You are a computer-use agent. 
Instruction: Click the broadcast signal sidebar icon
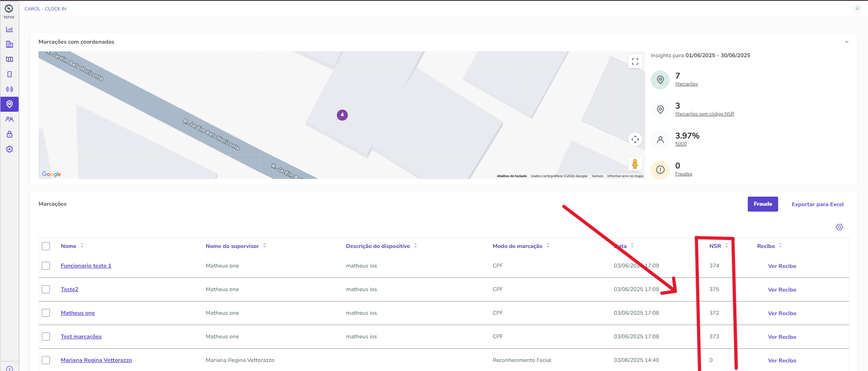(x=9, y=89)
